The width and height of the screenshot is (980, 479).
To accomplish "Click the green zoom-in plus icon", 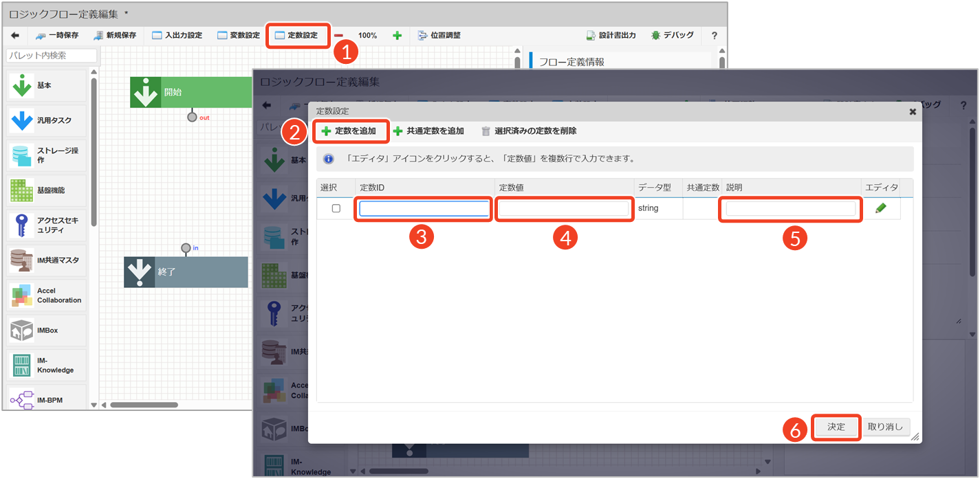I will point(397,35).
